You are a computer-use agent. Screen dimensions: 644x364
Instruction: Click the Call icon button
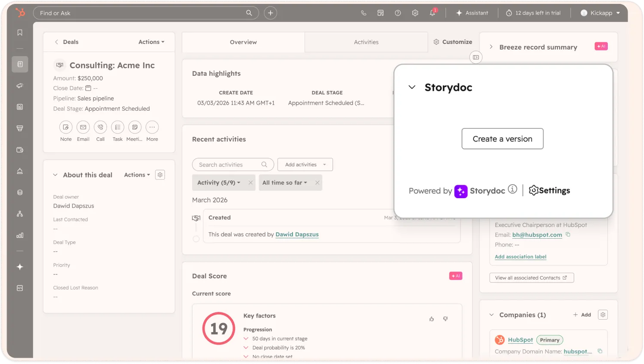point(100,127)
